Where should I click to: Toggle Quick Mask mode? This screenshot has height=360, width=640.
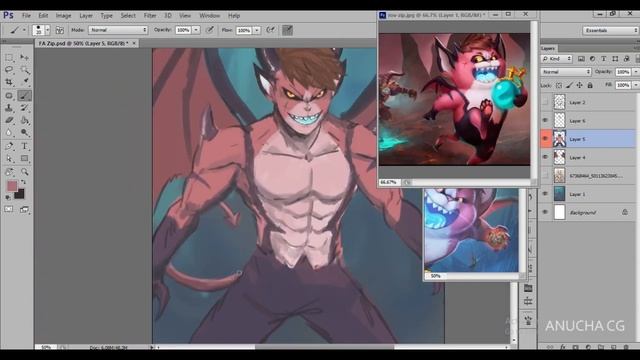tap(9, 209)
